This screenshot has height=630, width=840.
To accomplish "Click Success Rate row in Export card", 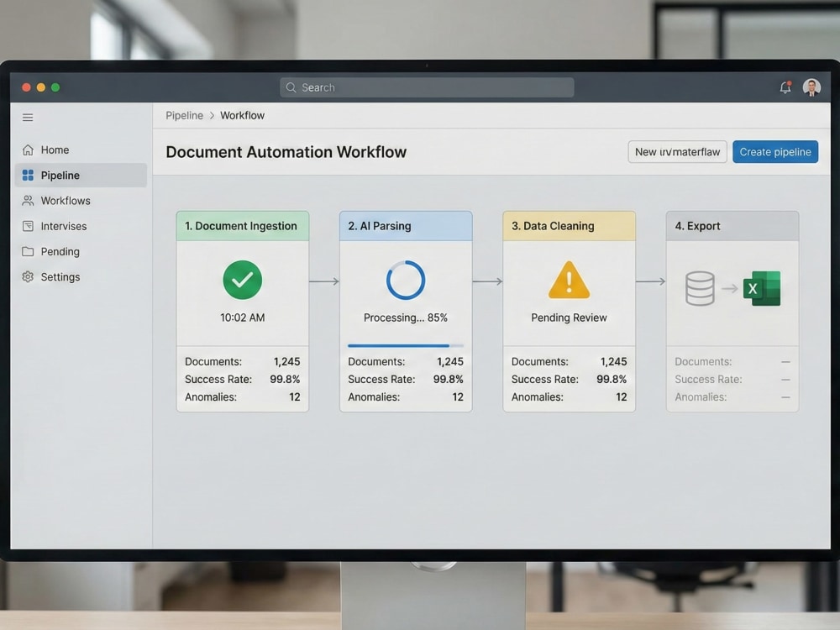I will click(x=732, y=380).
